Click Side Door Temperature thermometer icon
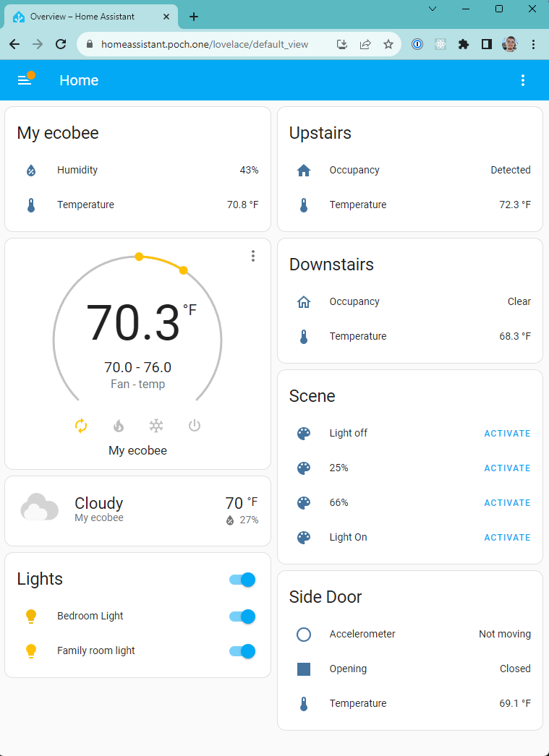 pos(304,704)
